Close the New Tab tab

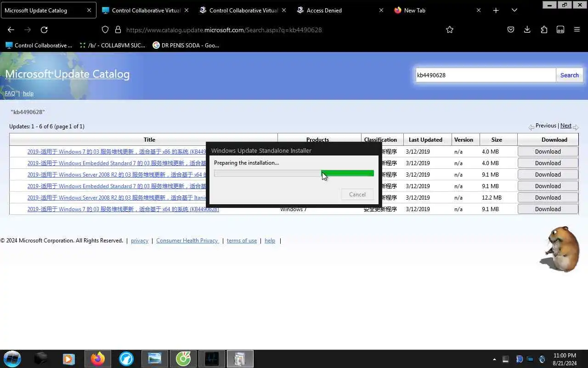pyautogui.click(x=479, y=10)
